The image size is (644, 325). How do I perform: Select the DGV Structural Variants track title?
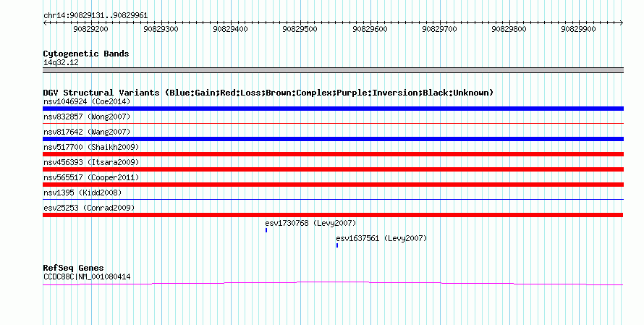click(x=268, y=93)
